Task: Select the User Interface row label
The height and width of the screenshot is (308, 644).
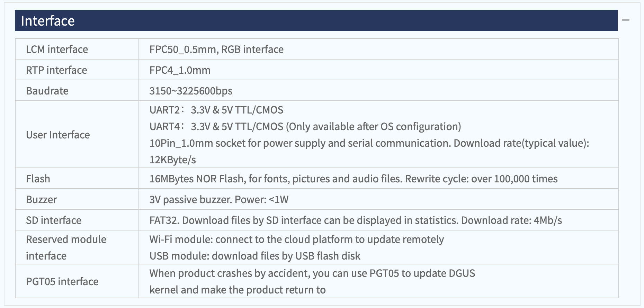Action: coord(58,135)
